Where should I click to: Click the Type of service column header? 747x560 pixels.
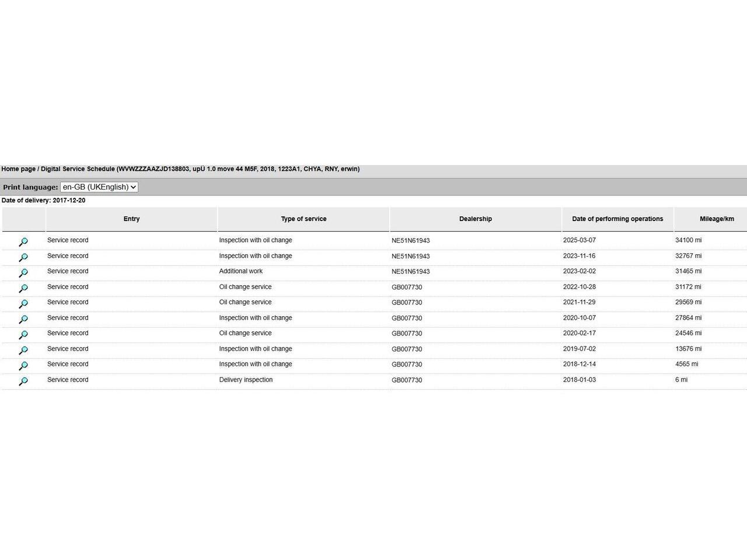303,219
